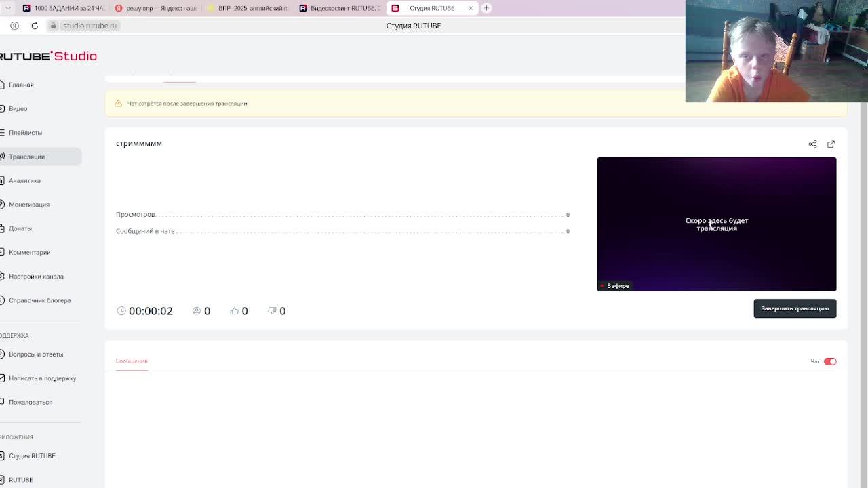Open Донаты in the sidebar

(x=20, y=228)
